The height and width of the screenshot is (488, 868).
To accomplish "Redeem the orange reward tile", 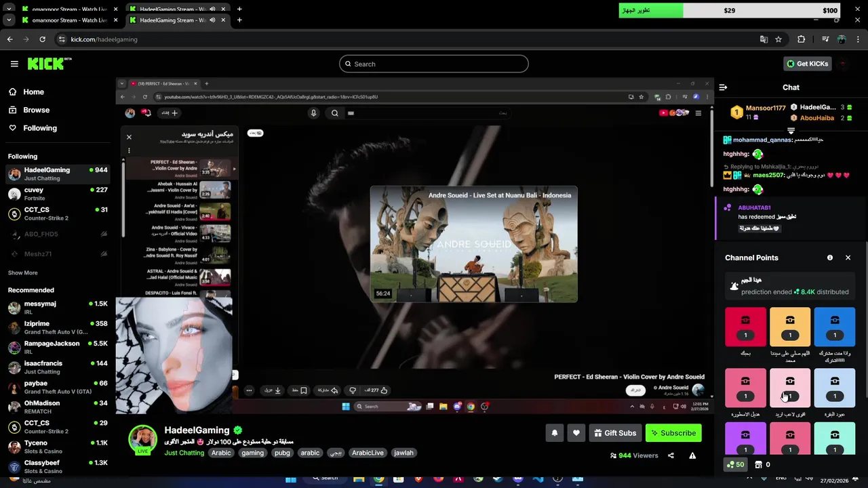I will [790, 327].
